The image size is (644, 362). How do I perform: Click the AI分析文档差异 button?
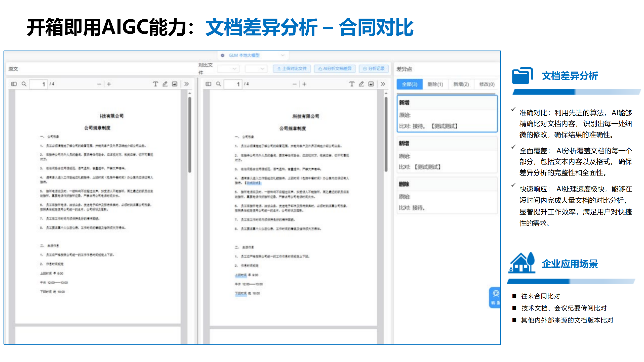click(x=335, y=69)
